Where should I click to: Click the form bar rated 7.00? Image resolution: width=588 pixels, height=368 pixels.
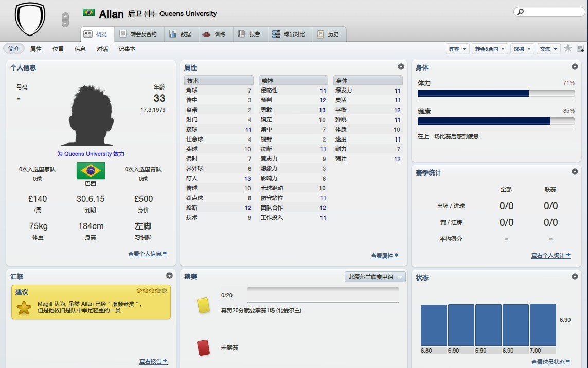point(543,325)
